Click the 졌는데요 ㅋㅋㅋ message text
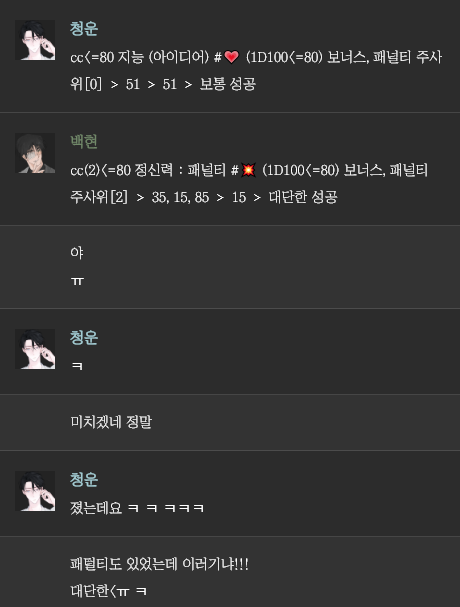 (x=137, y=508)
